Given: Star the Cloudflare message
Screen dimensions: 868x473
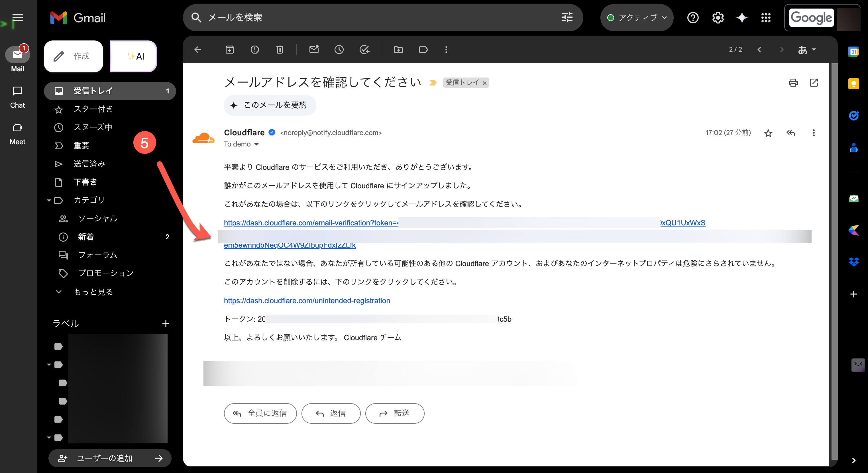Looking at the screenshot, I should (768, 133).
